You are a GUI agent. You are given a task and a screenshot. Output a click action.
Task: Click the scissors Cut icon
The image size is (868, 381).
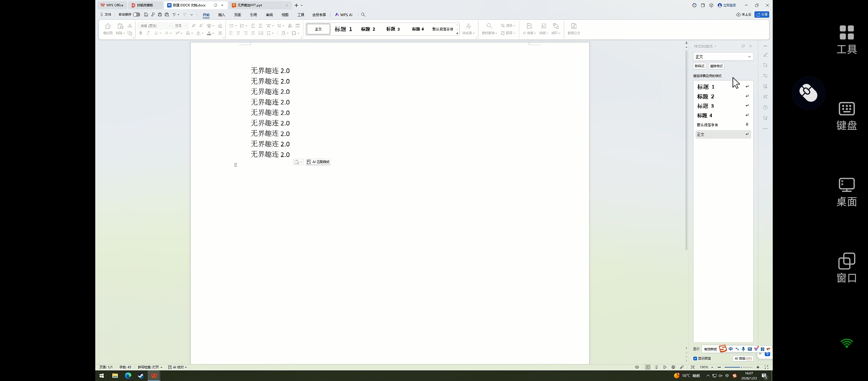coord(130,26)
